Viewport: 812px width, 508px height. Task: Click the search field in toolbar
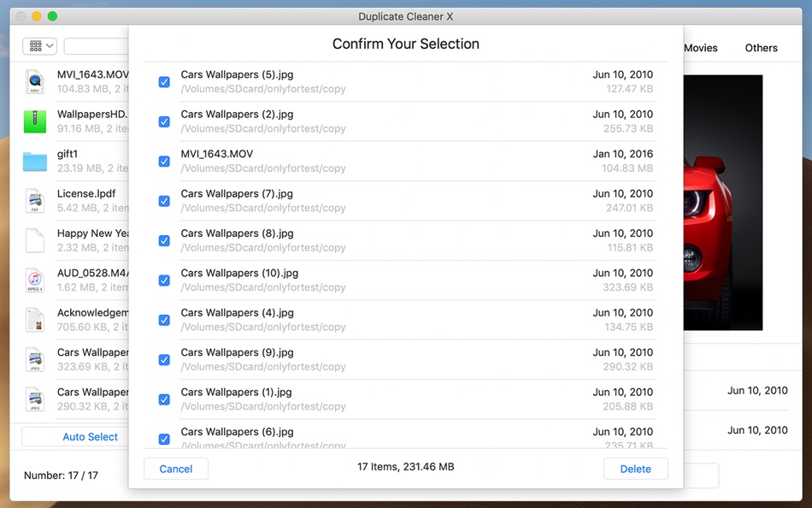tap(97, 46)
